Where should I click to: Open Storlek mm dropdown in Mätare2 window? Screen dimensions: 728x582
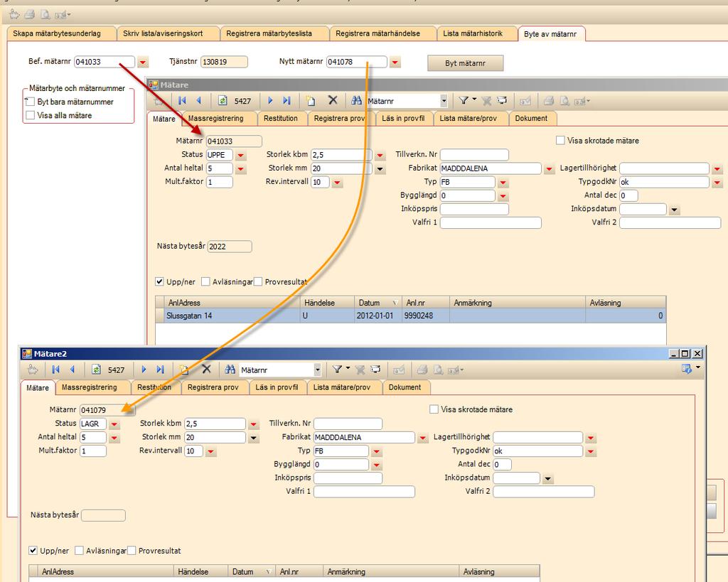pyautogui.click(x=254, y=438)
